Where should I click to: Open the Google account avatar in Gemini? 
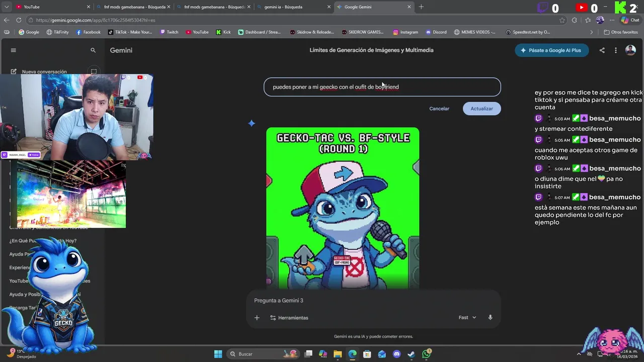point(630,50)
